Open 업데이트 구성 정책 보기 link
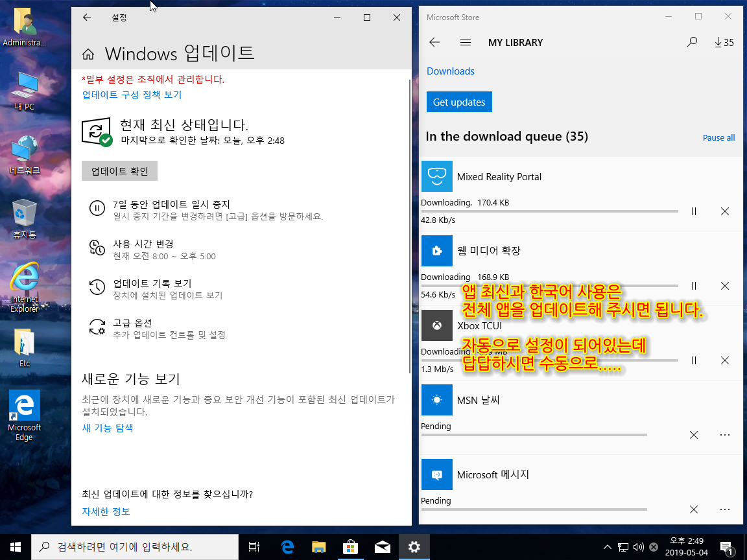Screen dimensions: 747x560 point(132,95)
